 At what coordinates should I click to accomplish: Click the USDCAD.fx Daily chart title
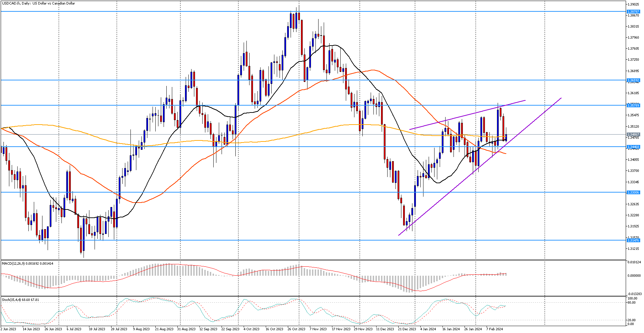click(x=38, y=3)
